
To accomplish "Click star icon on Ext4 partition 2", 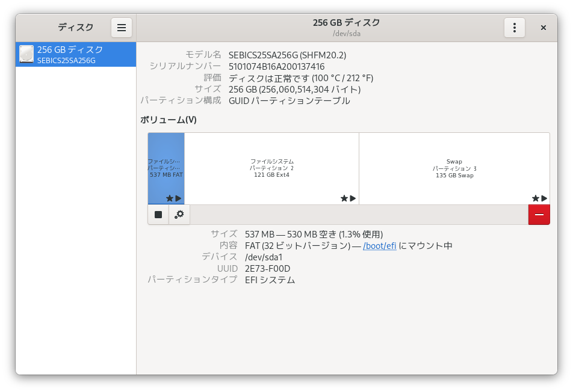I will [x=344, y=198].
